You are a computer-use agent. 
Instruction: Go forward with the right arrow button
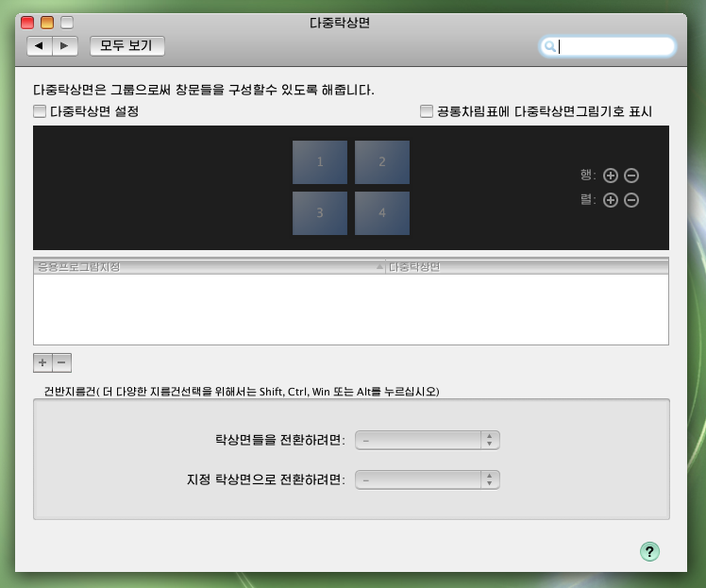[x=65, y=46]
